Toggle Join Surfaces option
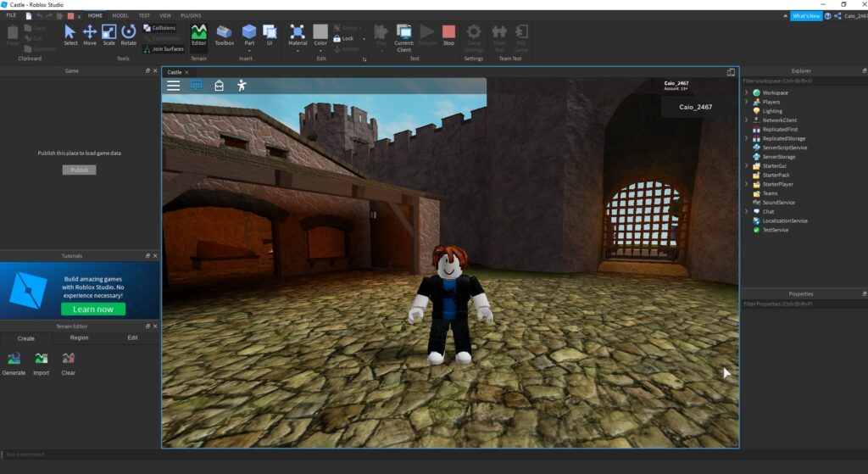This screenshot has width=868, height=474. click(x=164, y=48)
